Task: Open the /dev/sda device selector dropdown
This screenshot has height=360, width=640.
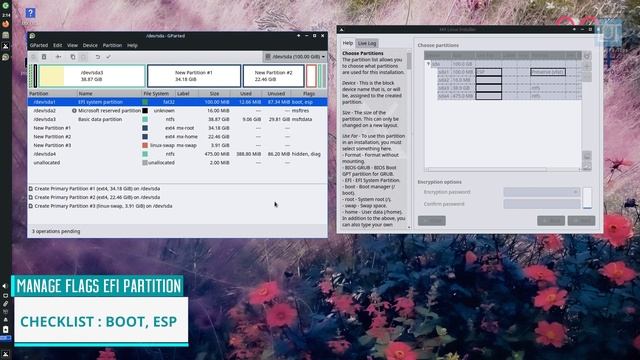Action: 295,57
